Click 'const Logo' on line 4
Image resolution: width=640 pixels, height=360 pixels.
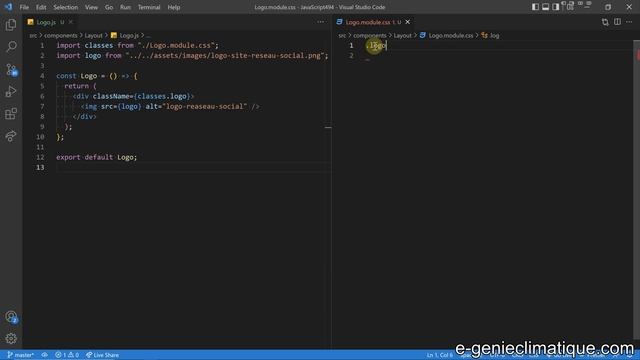77,76
